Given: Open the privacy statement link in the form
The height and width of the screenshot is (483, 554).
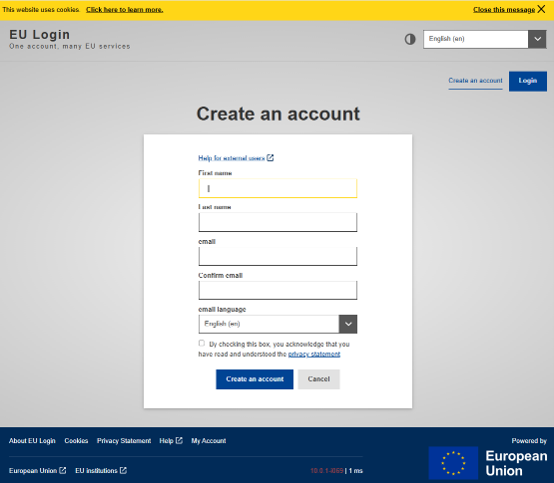Looking at the screenshot, I should pyautogui.click(x=314, y=354).
